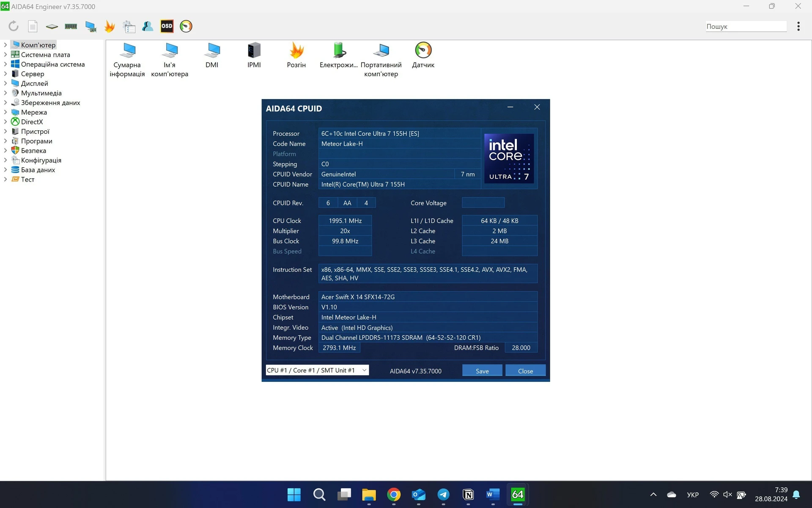Viewport: 812px width, 508px height.
Task: Click the motherboard chip toolbar icon
Action: point(52,26)
